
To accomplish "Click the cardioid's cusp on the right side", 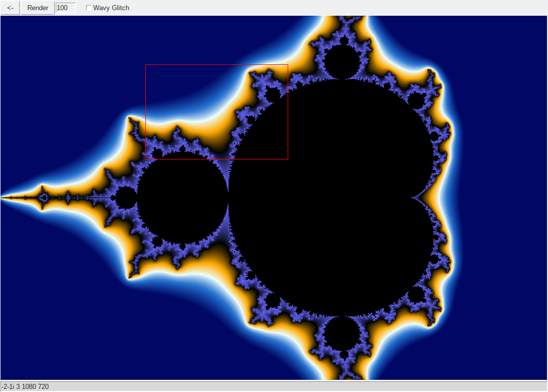I will 412,198.
